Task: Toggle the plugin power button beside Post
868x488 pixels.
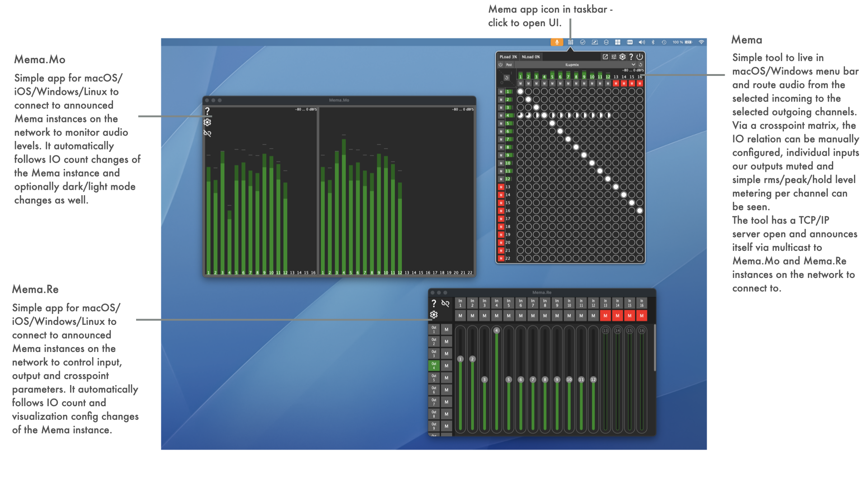Action: 500,65
